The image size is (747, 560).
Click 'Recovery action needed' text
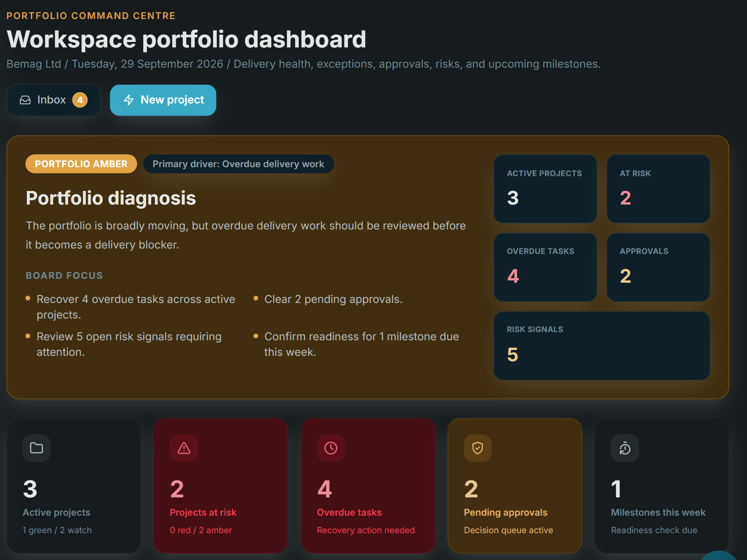366,530
